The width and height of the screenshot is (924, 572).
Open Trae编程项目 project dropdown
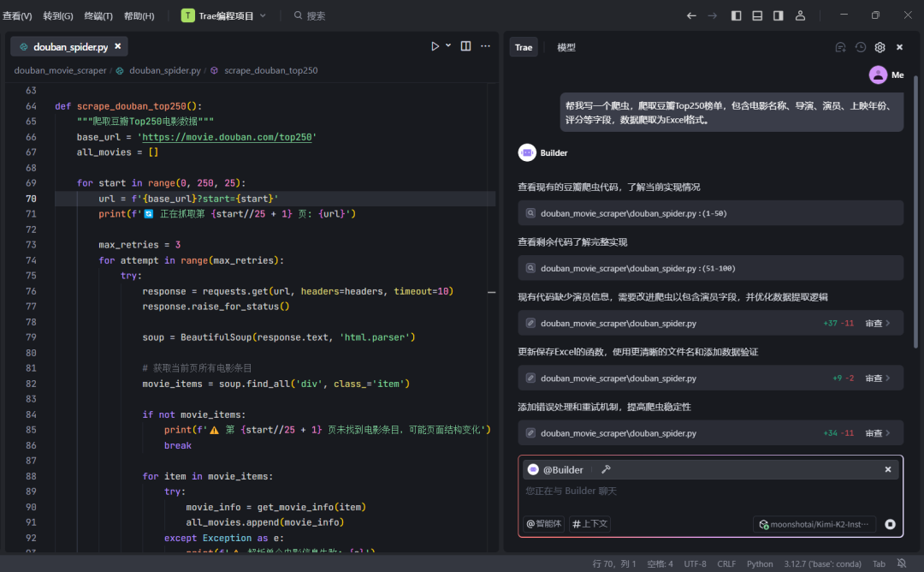tap(224, 16)
